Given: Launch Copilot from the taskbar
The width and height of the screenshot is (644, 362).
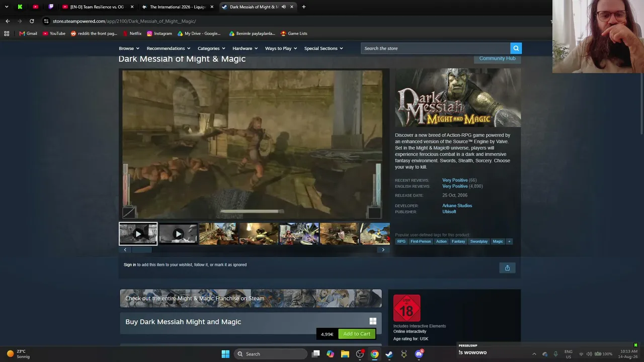Looking at the screenshot, I should point(330,354).
